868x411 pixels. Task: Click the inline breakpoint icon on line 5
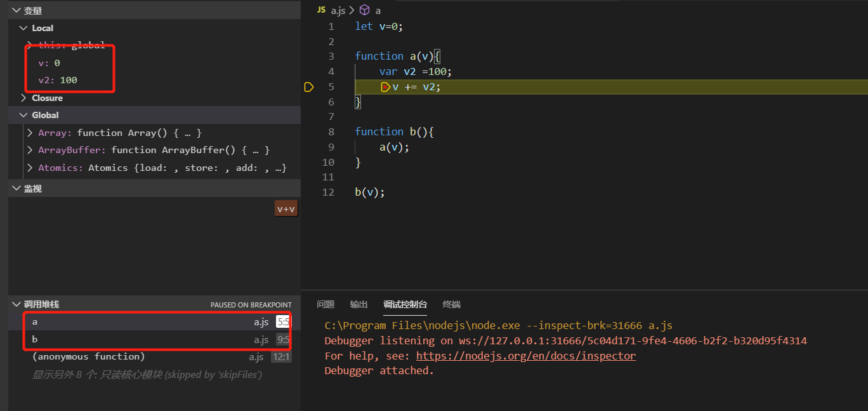click(387, 86)
